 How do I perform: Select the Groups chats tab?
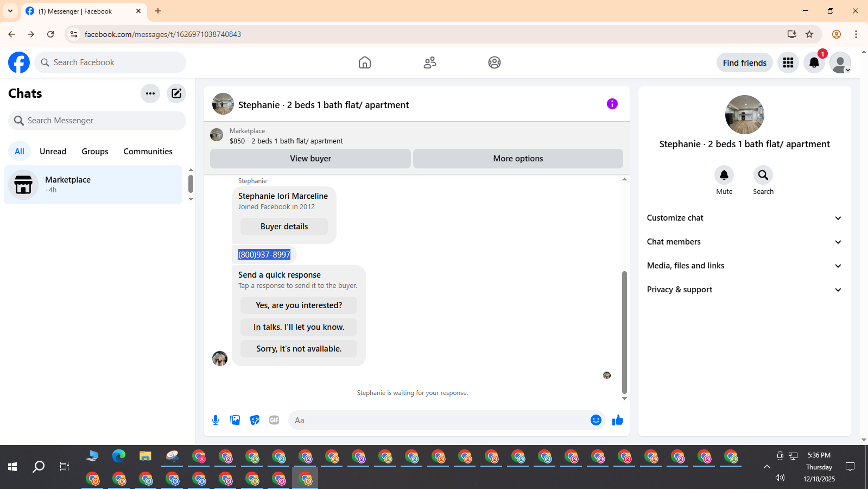point(95,152)
